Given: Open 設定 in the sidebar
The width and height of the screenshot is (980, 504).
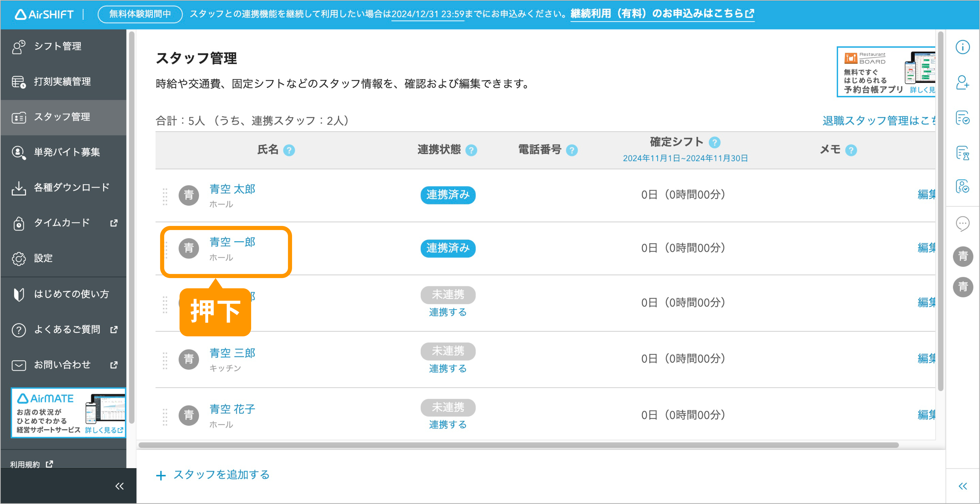Looking at the screenshot, I should [63, 258].
